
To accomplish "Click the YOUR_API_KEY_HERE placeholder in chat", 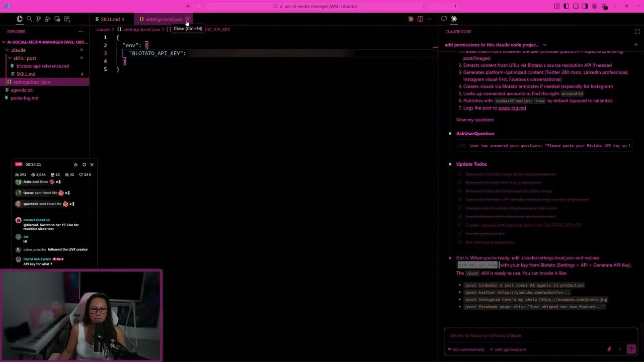I will (x=477, y=265).
